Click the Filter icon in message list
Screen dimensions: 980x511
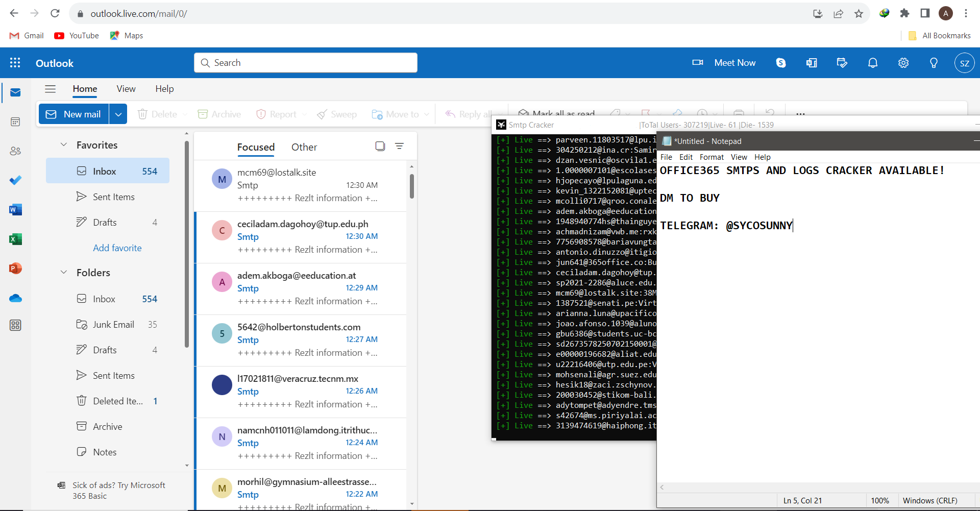400,147
